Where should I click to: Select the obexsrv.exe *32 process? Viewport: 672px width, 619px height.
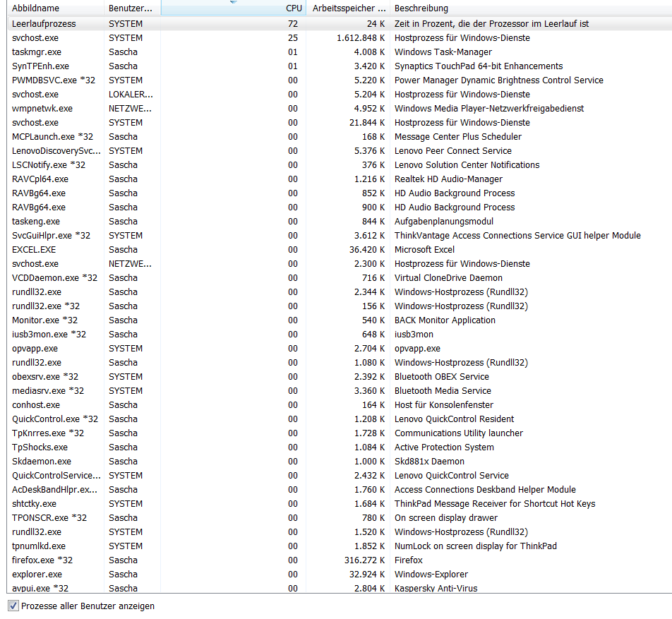[340, 377]
